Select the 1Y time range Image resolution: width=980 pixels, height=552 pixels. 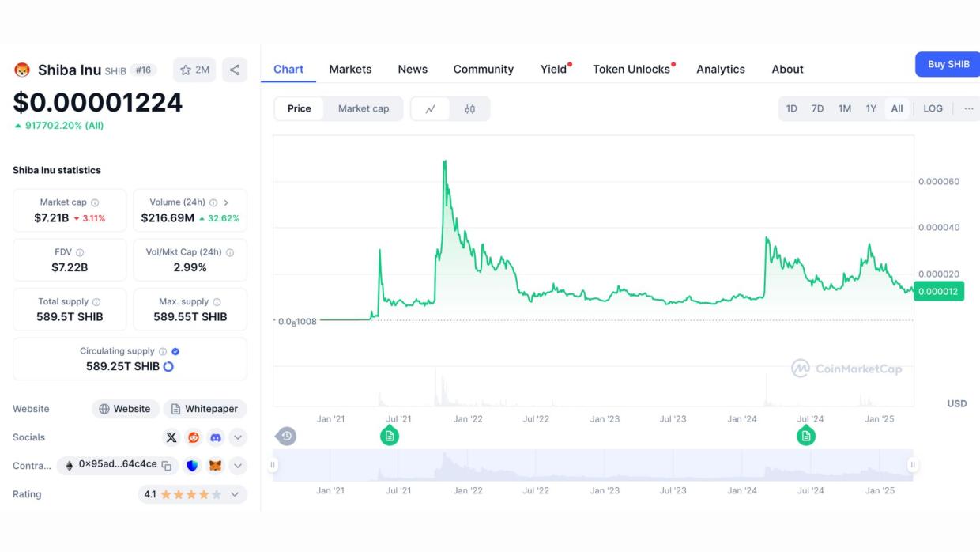point(871,109)
